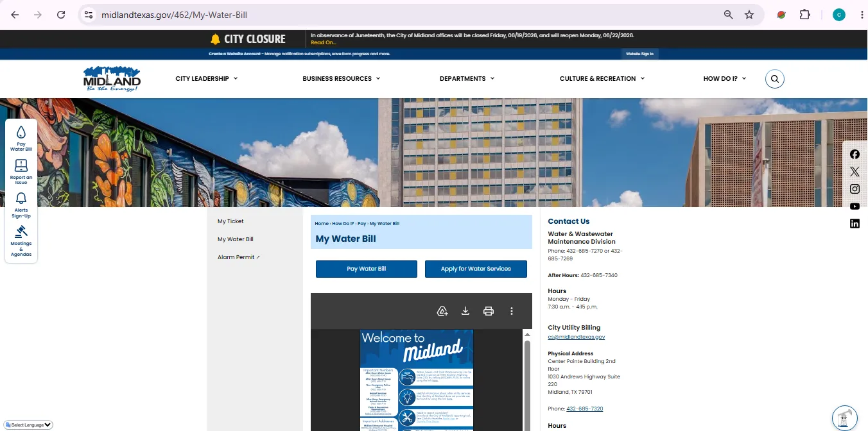View site information icon in the address bar
868x431 pixels.
point(89,15)
